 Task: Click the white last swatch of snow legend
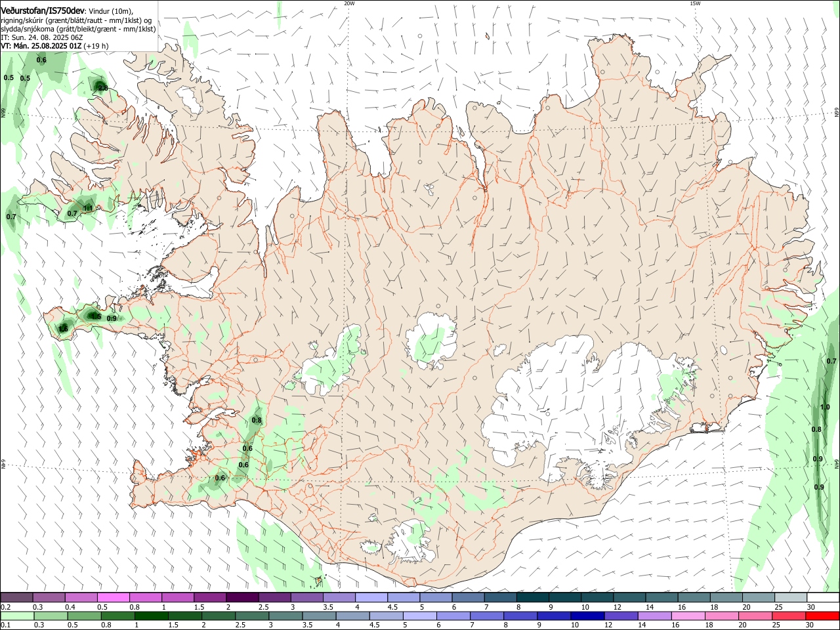(822, 597)
